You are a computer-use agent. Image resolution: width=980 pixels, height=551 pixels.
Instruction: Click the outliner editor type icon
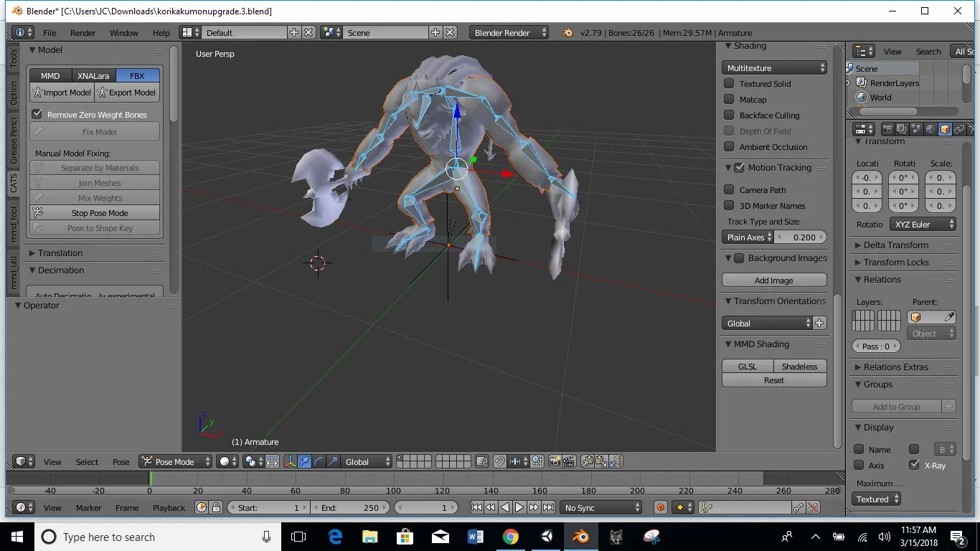pos(864,51)
